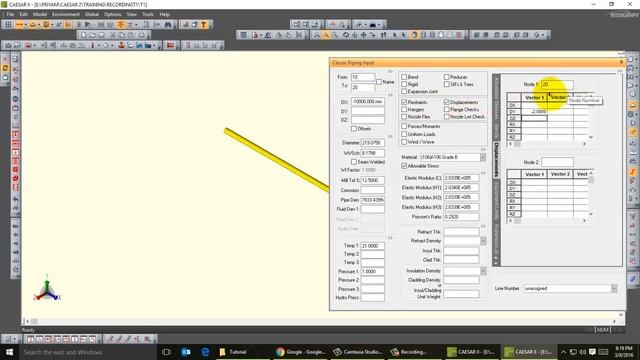Click the Paste icon in toolbar
Viewport: 640px width, 360px height.
[x=131, y=35]
